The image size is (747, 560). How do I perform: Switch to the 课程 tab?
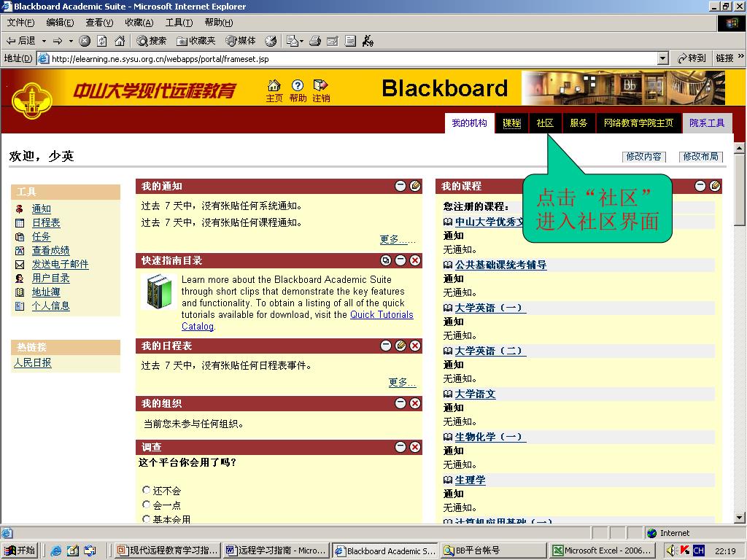coord(511,123)
